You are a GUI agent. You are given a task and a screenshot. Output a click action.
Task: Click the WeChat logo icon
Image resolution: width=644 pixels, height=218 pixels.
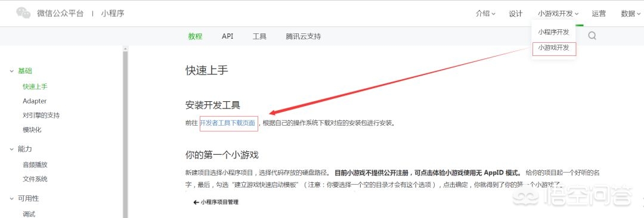coord(23,13)
